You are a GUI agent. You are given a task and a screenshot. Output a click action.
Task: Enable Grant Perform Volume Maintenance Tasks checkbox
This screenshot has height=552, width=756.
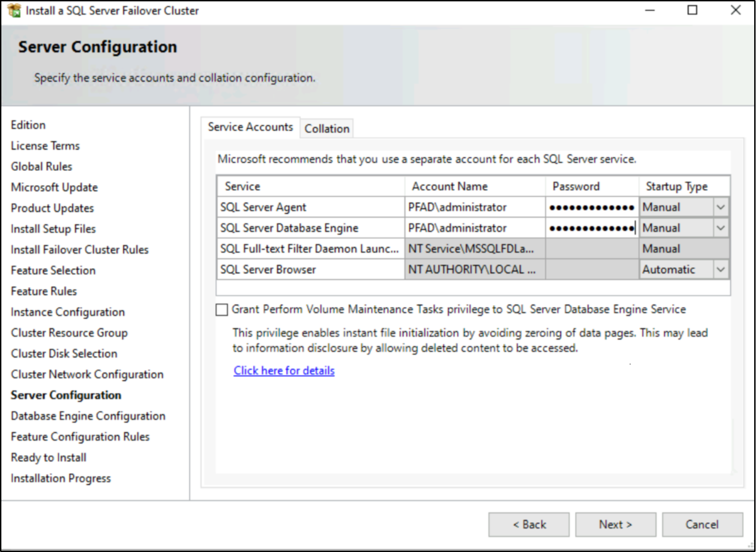(x=222, y=310)
